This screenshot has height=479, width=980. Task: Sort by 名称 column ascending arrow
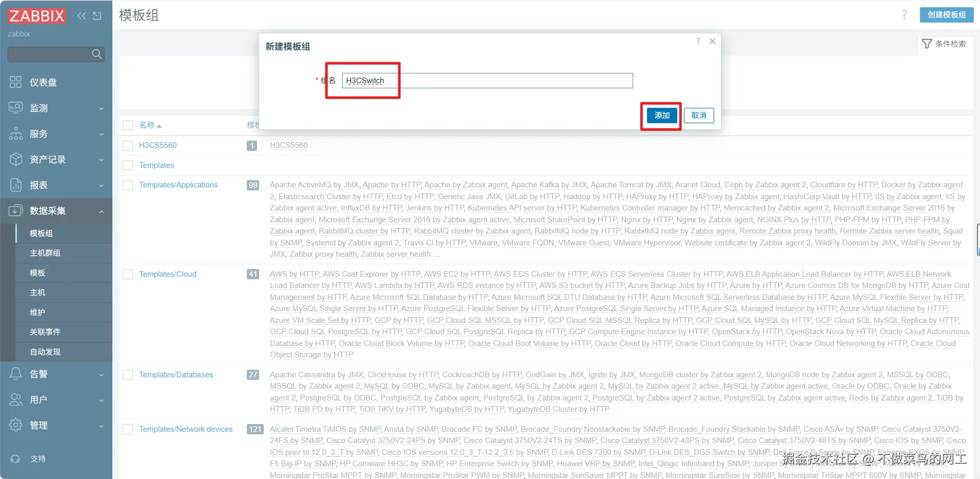click(x=159, y=126)
